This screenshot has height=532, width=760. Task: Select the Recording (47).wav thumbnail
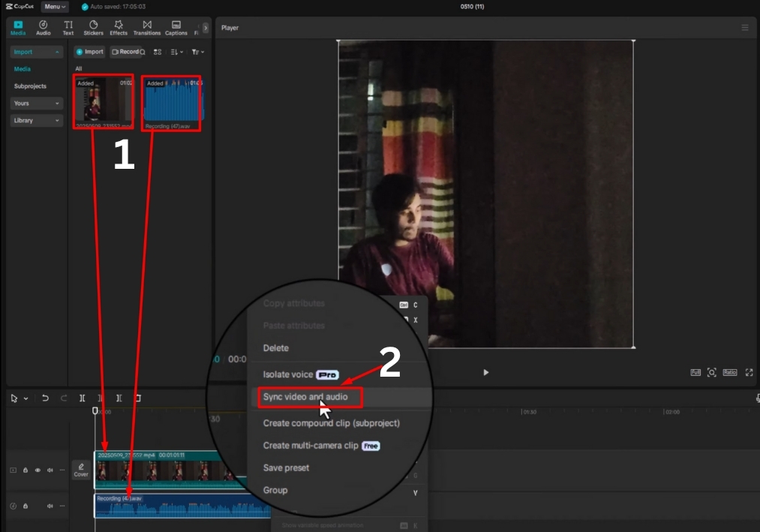[x=173, y=100]
